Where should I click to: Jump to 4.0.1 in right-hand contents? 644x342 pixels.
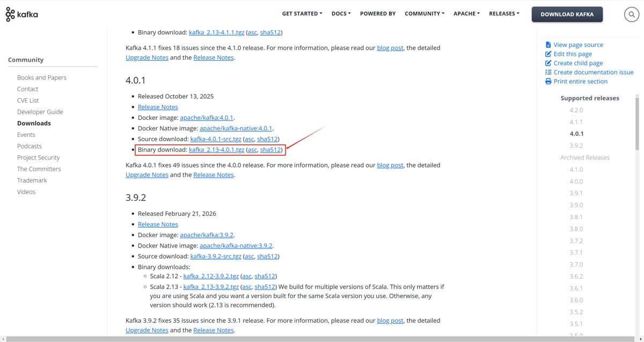point(577,134)
